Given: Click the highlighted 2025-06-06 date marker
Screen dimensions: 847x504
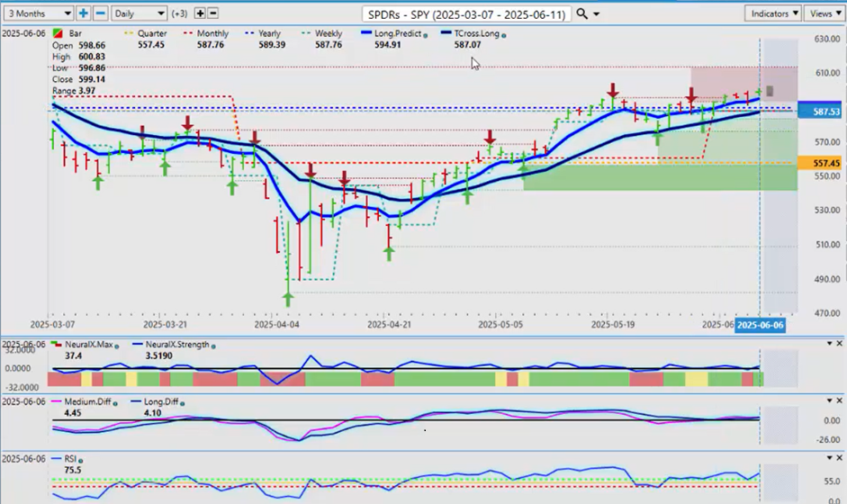Looking at the screenshot, I should (x=760, y=325).
